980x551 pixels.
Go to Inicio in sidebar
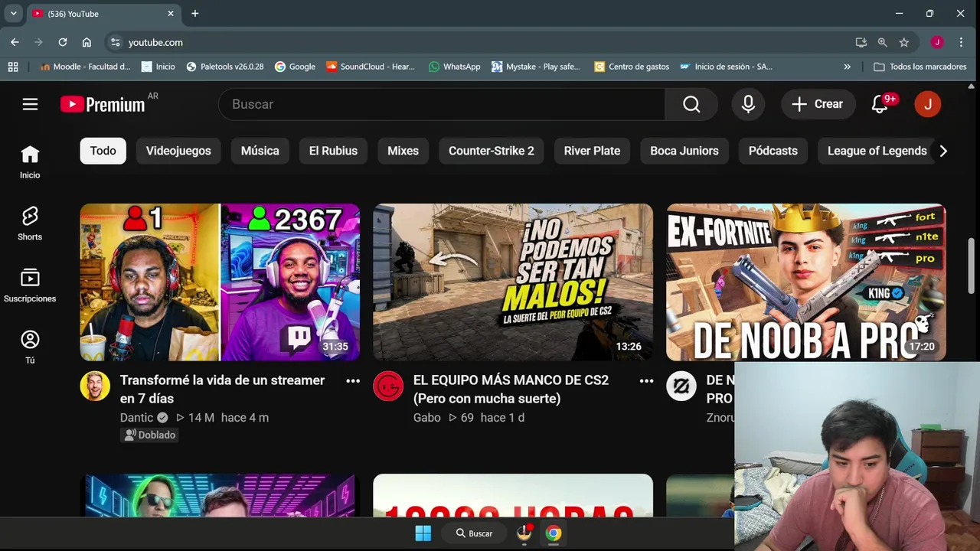click(x=30, y=162)
